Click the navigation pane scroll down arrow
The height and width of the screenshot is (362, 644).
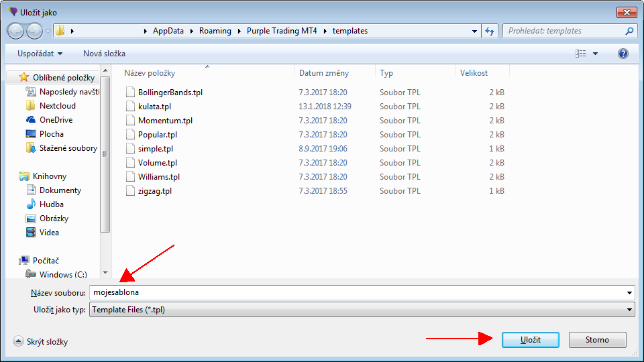coord(105,273)
